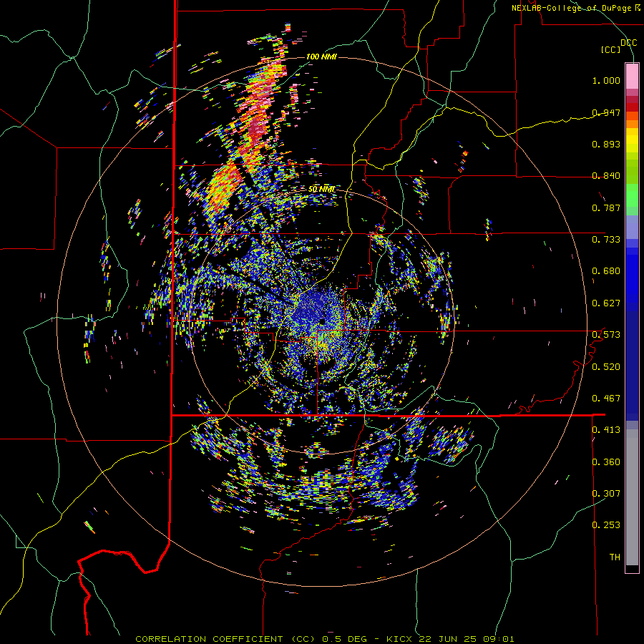Click the 0.520 value on the legend
The width and height of the screenshot is (644, 644).
coord(606,367)
